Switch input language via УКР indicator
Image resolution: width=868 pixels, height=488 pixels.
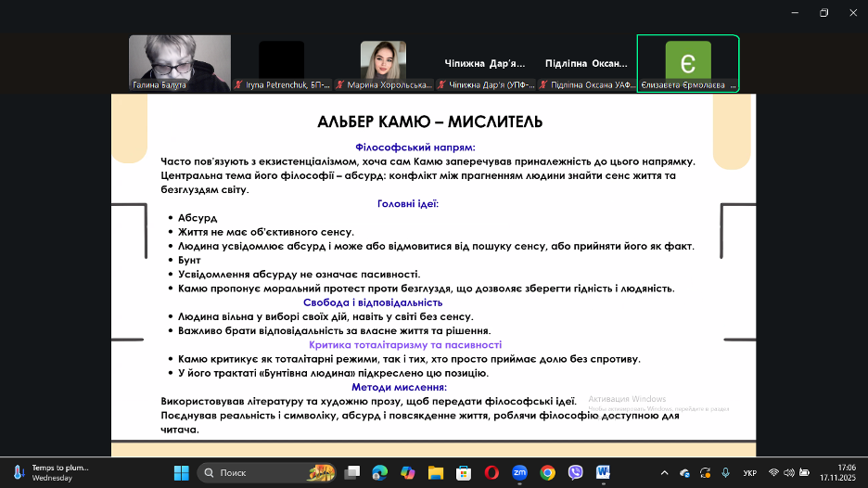(749, 472)
